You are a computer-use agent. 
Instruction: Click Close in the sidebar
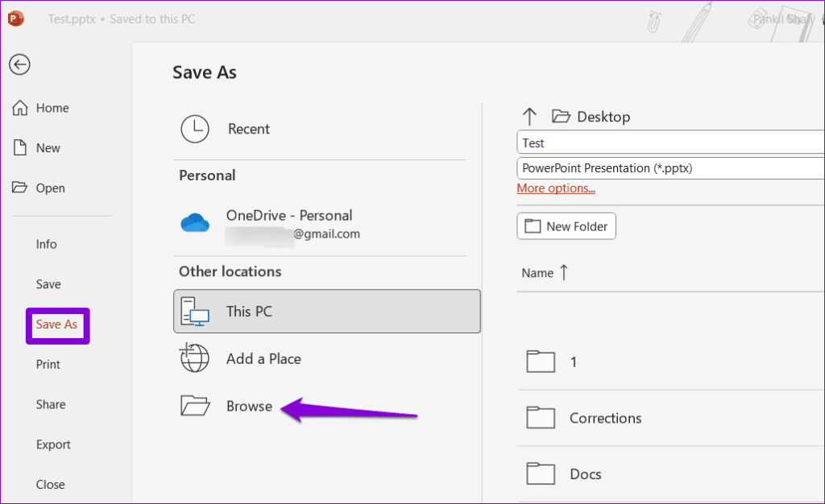51,484
